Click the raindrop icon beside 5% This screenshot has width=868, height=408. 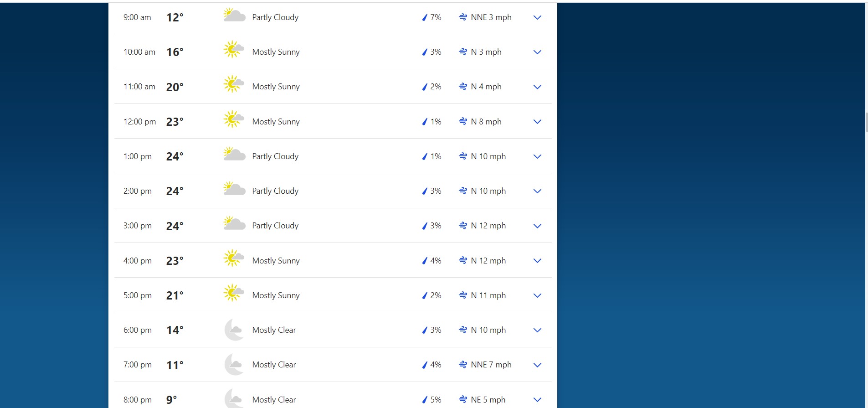point(425,400)
